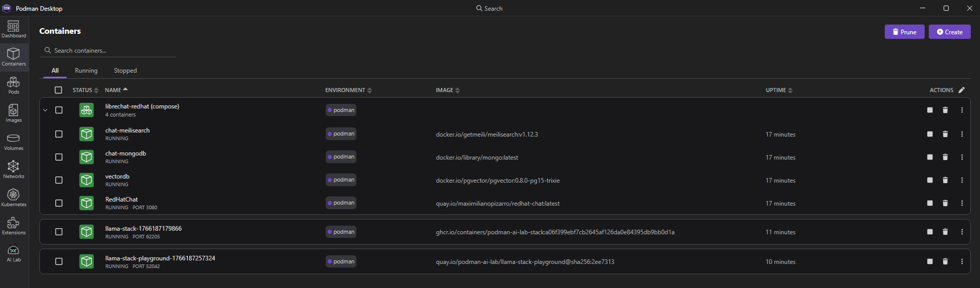Switch to the All tab
Viewport: 980px width, 288px height.
[55, 71]
